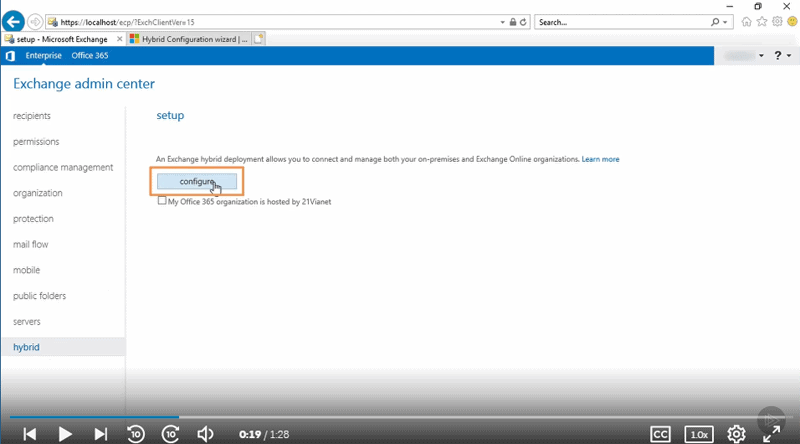Seek on the video progress bar
Screen dimensions: 800x444
tap(400, 417)
